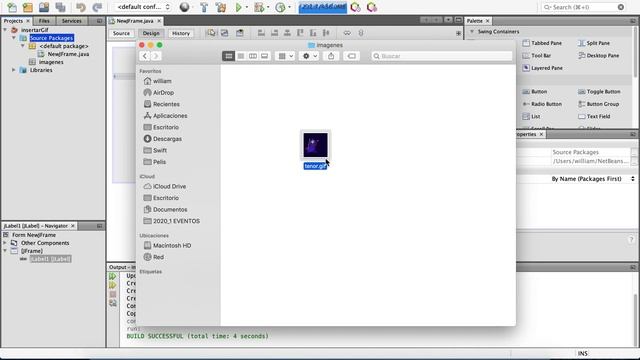
Task: Open Finder group-by dropdown
Action: (x=285, y=56)
